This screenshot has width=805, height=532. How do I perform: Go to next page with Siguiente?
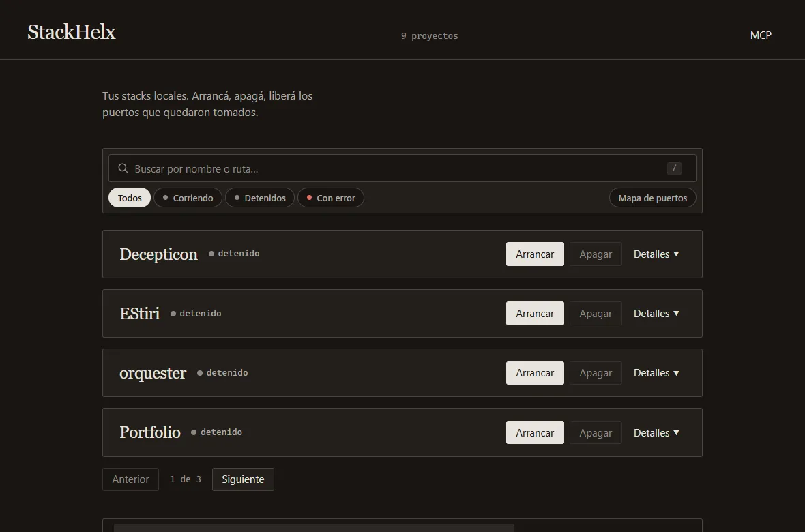coord(243,479)
